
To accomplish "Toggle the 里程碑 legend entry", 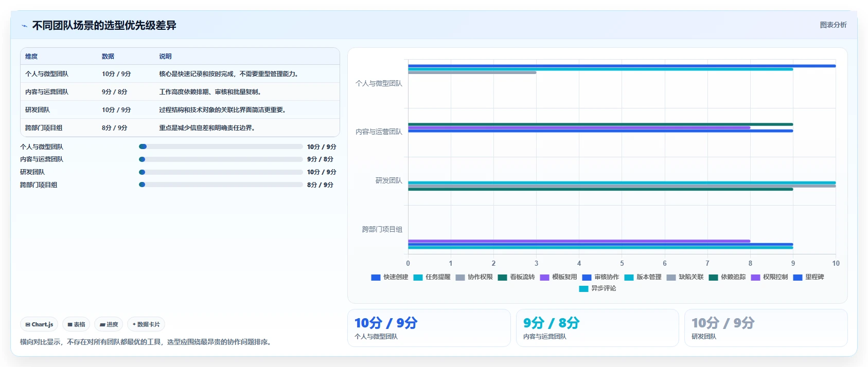I will 808,277.
